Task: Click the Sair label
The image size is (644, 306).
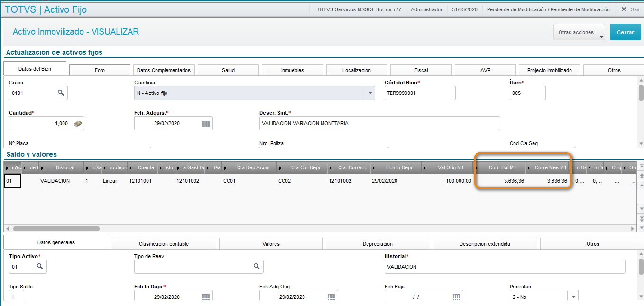Action: click(x=635, y=9)
